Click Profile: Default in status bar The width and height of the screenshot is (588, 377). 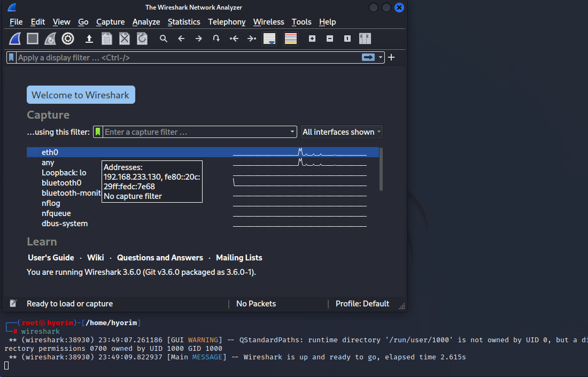pyautogui.click(x=362, y=304)
